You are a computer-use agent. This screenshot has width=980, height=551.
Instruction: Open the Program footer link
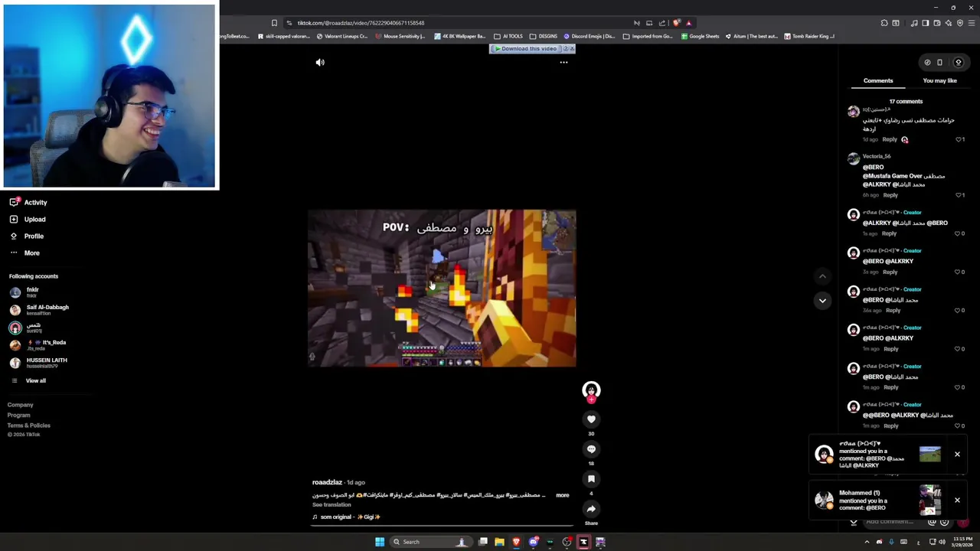click(19, 416)
